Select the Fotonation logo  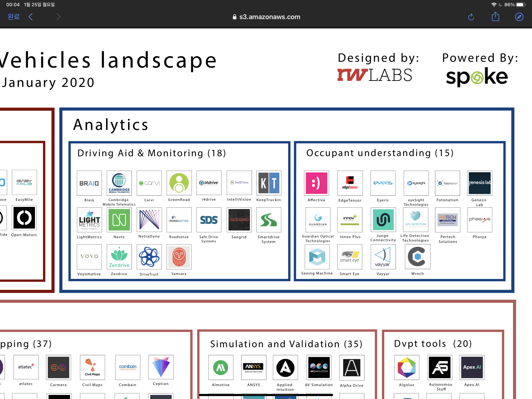[x=447, y=183]
